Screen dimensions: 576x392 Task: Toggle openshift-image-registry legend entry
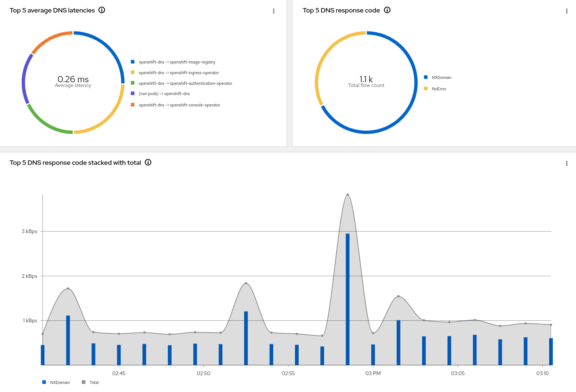click(177, 62)
